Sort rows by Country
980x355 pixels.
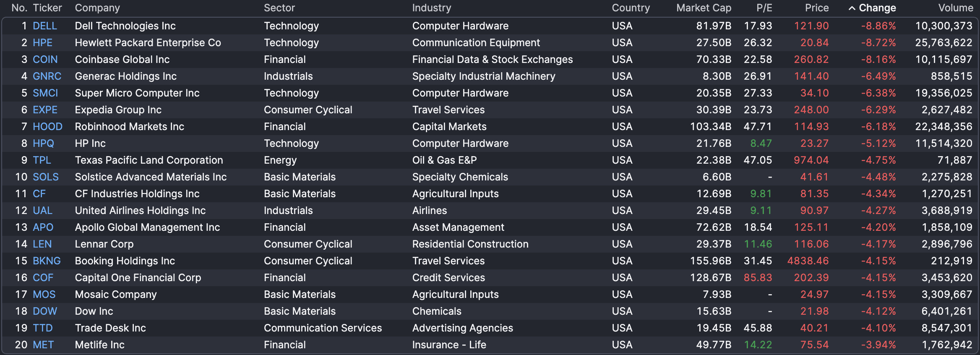point(630,8)
